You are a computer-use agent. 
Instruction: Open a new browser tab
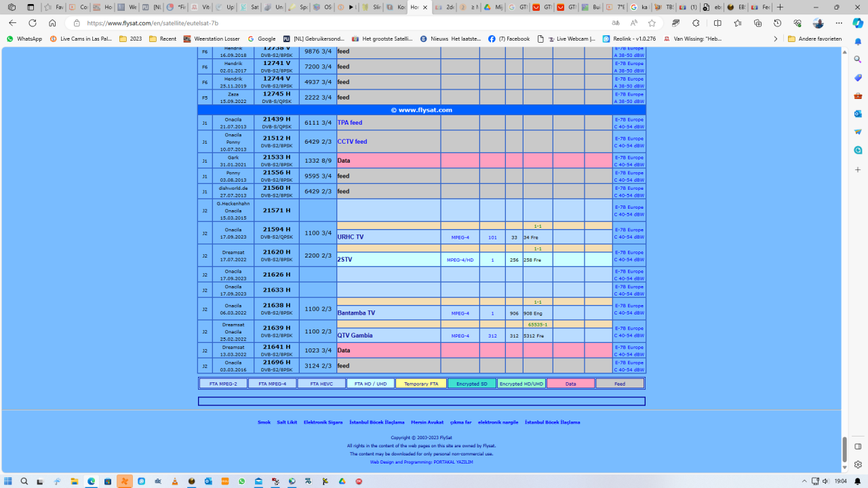pyautogui.click(x=781, y=7)
